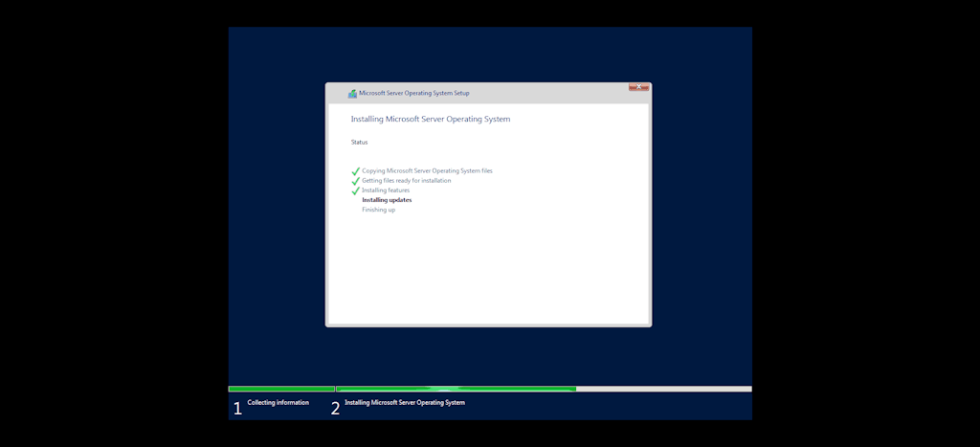Click the step number 1 at the bottom
This screenshot has width=980, height=447.
coord(237,409)
